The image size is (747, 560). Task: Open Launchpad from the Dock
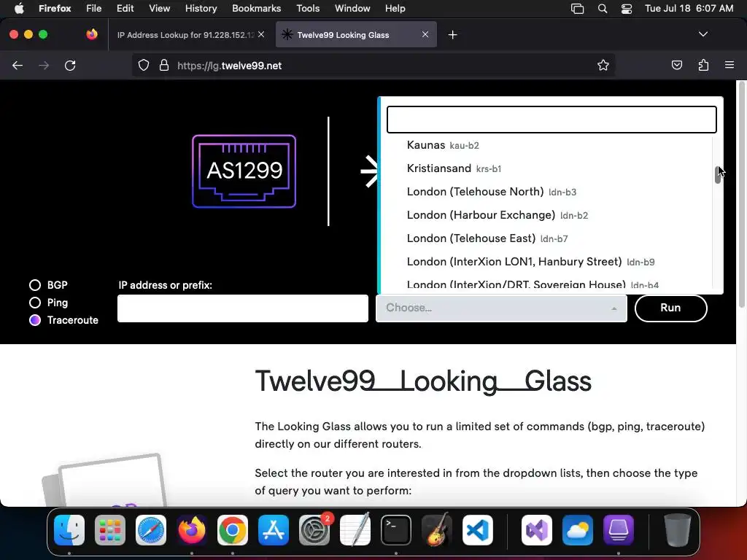click(x=110, y=530)
